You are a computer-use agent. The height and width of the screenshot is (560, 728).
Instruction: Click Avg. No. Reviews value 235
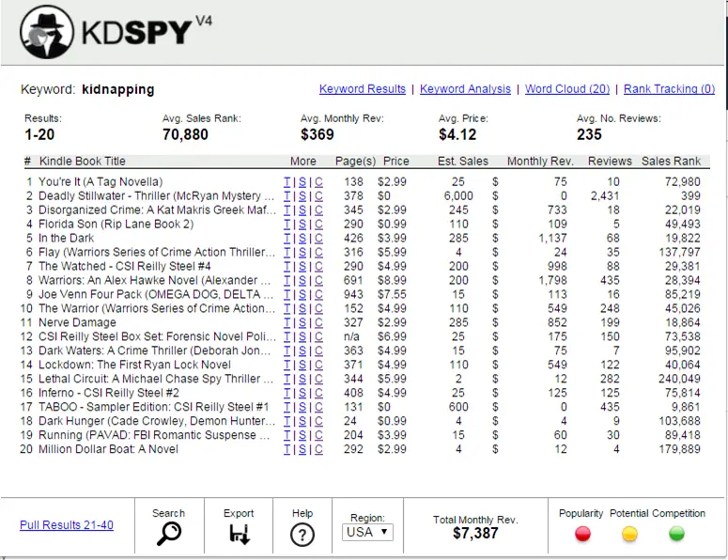[x=589, y=134]
